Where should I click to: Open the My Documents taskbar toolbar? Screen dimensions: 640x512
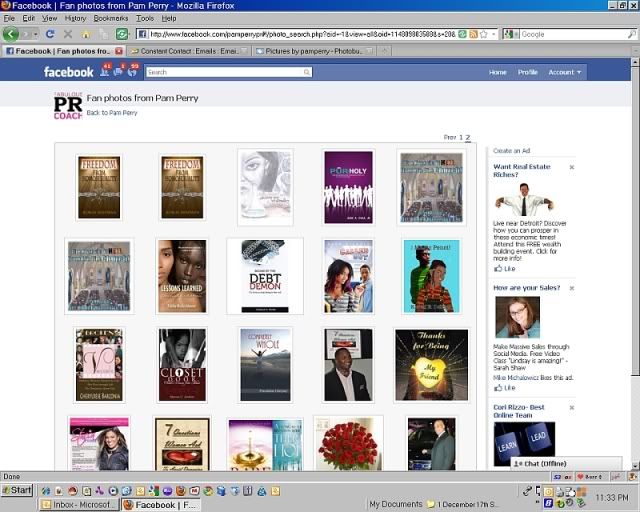[396, 504]
